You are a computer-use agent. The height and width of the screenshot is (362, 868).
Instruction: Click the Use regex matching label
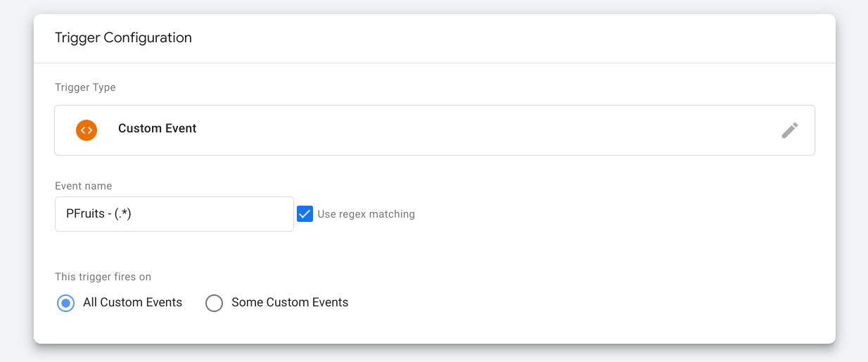[366, 214]
